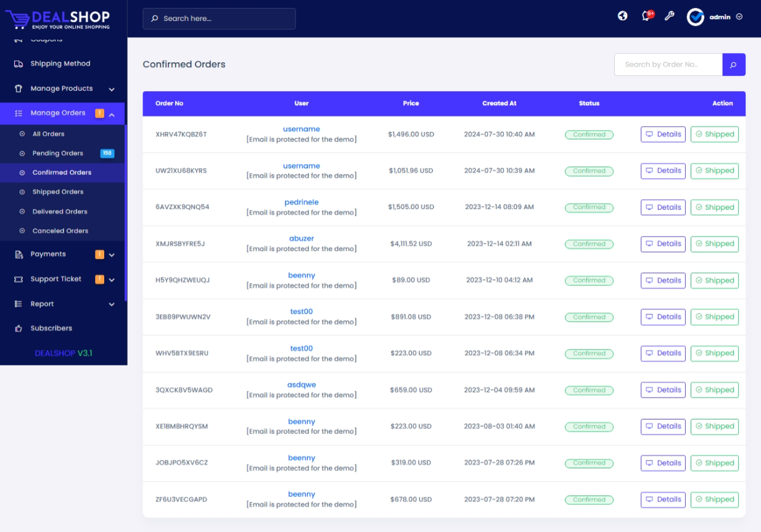Viewport: 761px width, 532px height.
Task: Click the Search by Order No. field
Action: pos(668,65)
